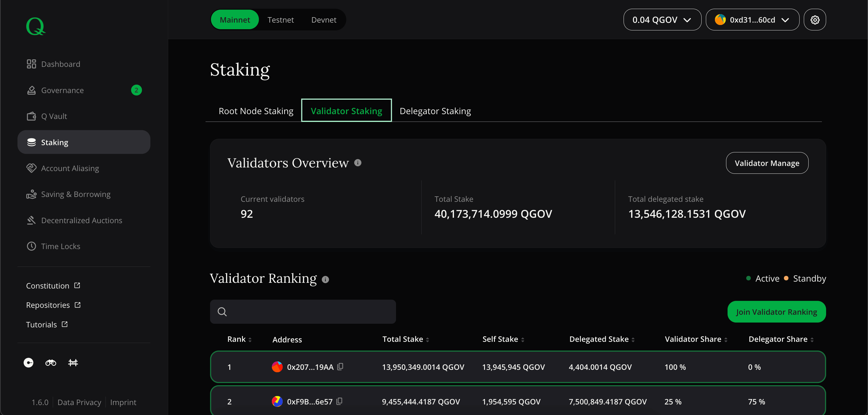Click the validator search field

pyautogui.click(x=303, y=312)
